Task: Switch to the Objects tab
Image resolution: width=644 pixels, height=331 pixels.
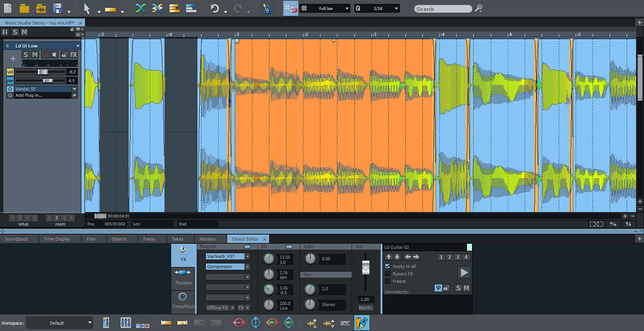Action: (119, 239)
